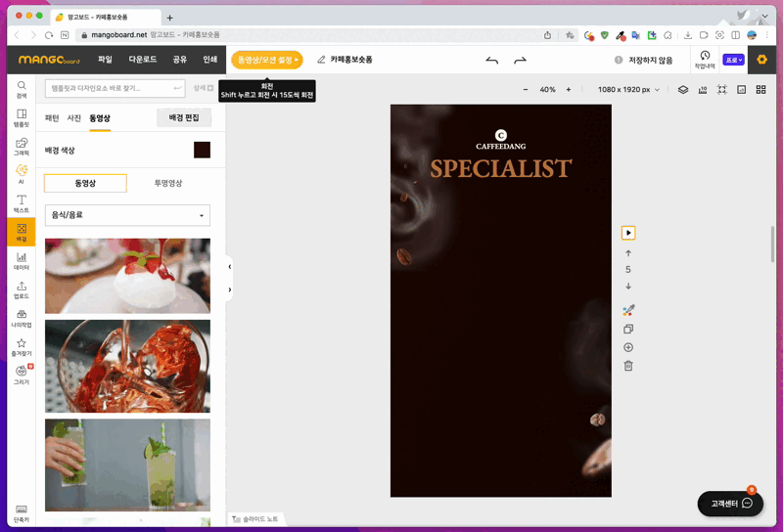Expand the 음식/음료 category dropdown

coord(127,215)
